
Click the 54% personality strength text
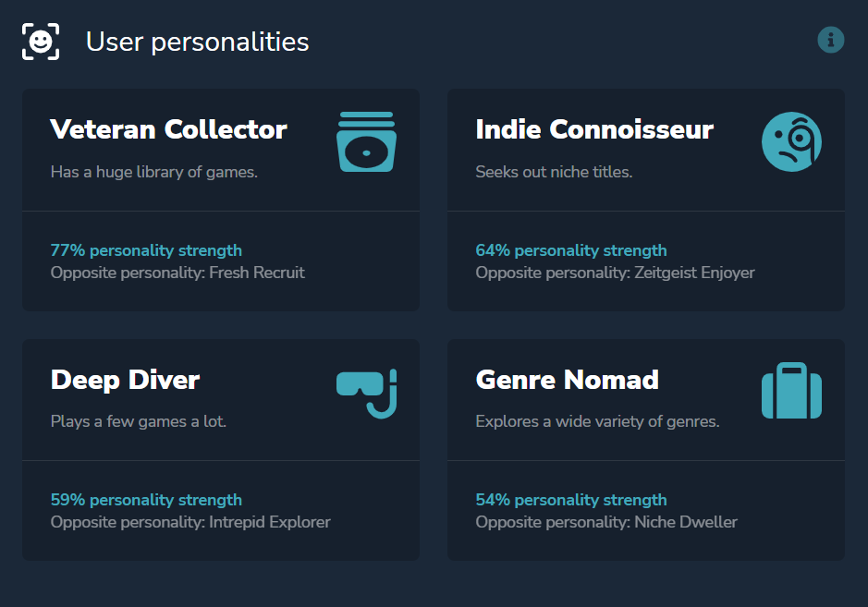click(571, 500)
